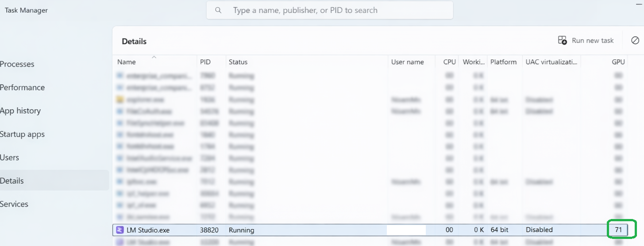This screenshot has height=246, width=644.
Task: Go to Startup apps page
Action: click(x=22, y=135)
